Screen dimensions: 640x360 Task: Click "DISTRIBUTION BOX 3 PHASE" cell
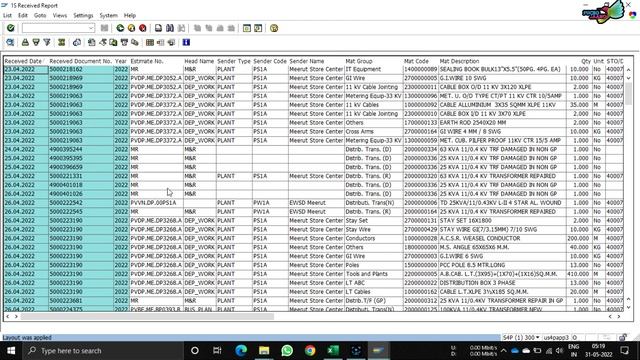pos(502,283)
